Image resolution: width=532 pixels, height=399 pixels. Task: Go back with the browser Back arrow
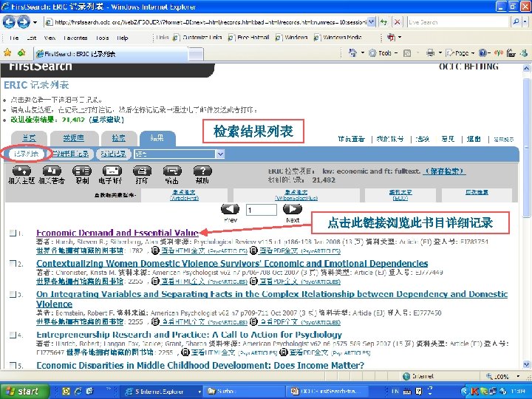9,22
